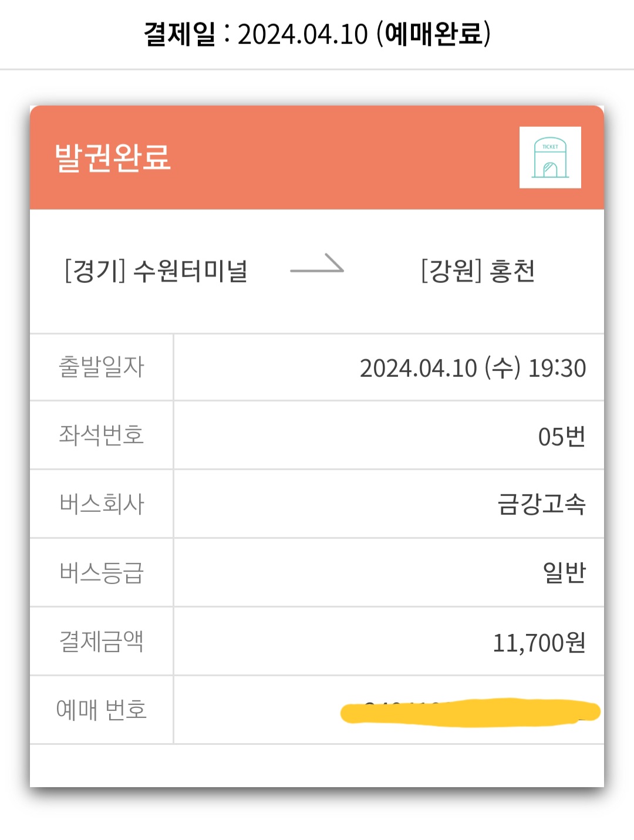Click the payment date 2024.04.10 at top
Image resolution: width=634 pixels, height=840 pixels.
(302, 34)
